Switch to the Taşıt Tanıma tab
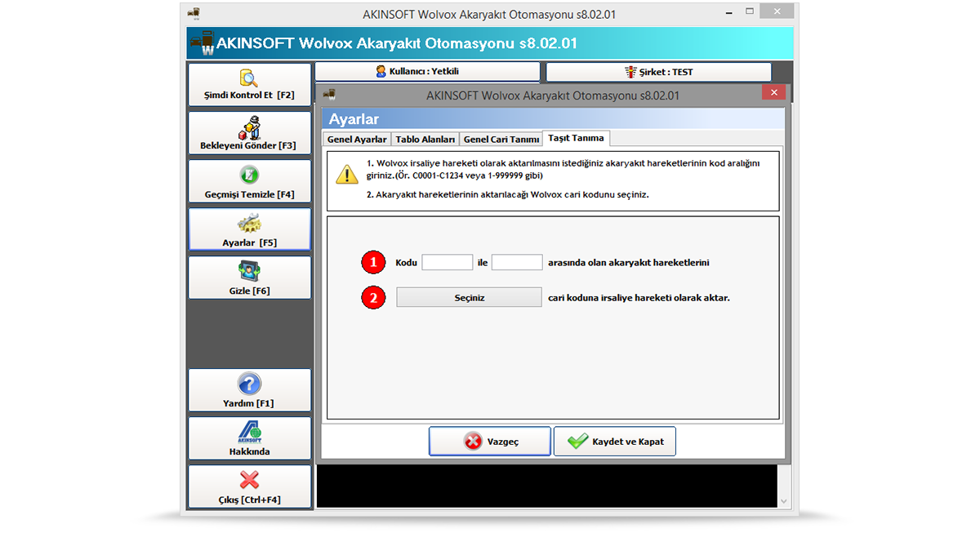The image size is (980, 533). (x=576, y=138)
